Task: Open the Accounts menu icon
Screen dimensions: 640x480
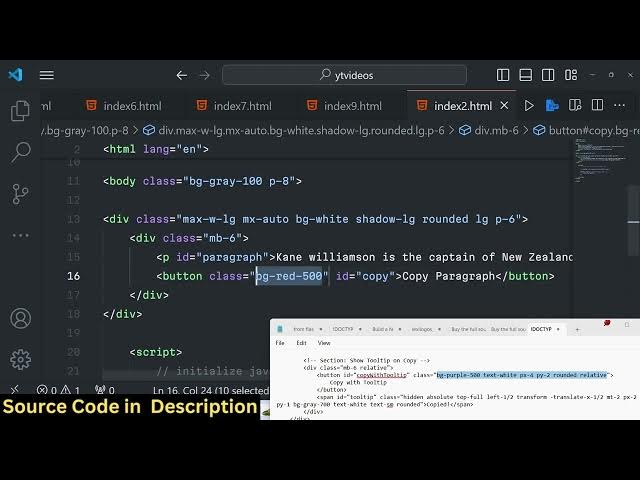Action: coord(20,318)
